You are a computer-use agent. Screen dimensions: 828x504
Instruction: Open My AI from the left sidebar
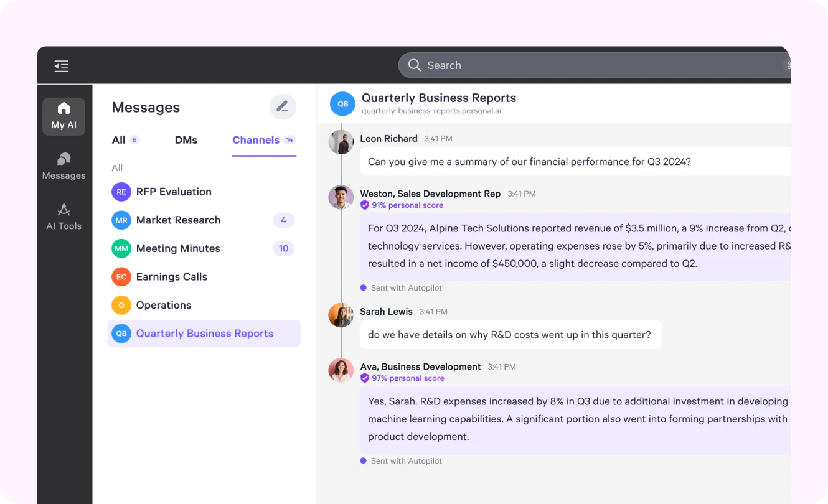click(64, 116)
